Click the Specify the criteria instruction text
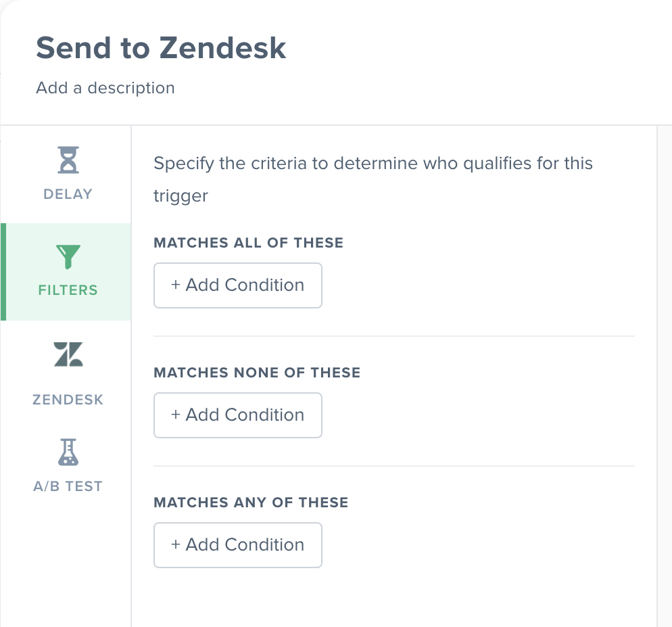 click(x=373, y=179)
